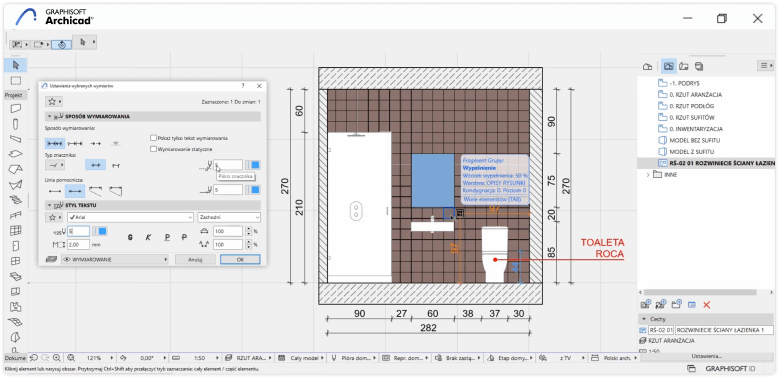Select 0. RZUT ARANŻACJA view
Image resolution: width=779 pixels, height=378 pixels.
tap(695, 94)
